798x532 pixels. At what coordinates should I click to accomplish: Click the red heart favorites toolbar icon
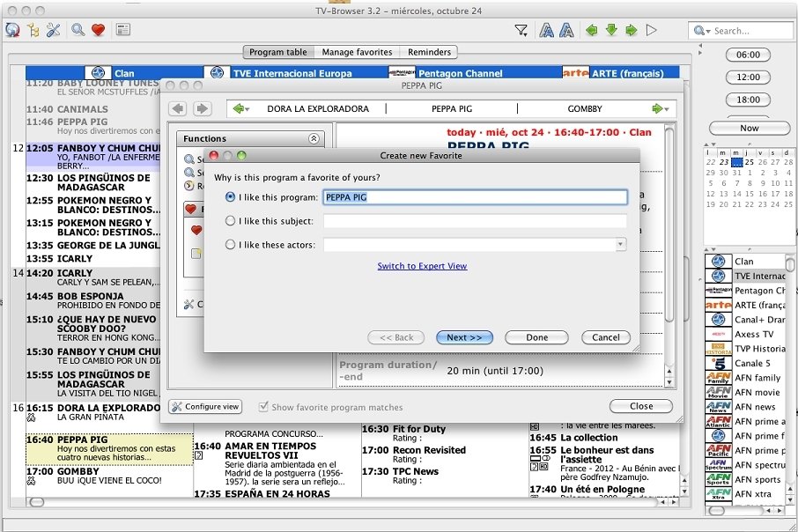(x=99, y=30)
